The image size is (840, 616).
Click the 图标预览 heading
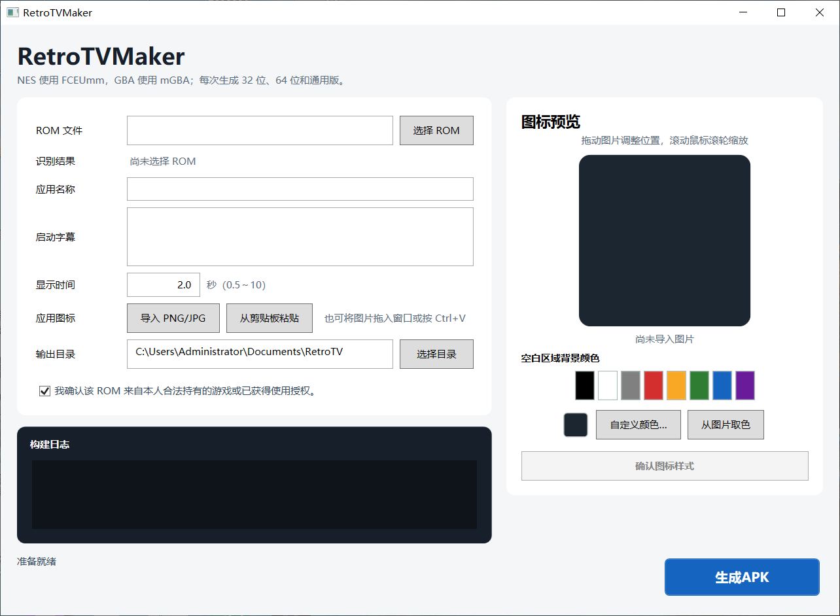pos(551,122)
